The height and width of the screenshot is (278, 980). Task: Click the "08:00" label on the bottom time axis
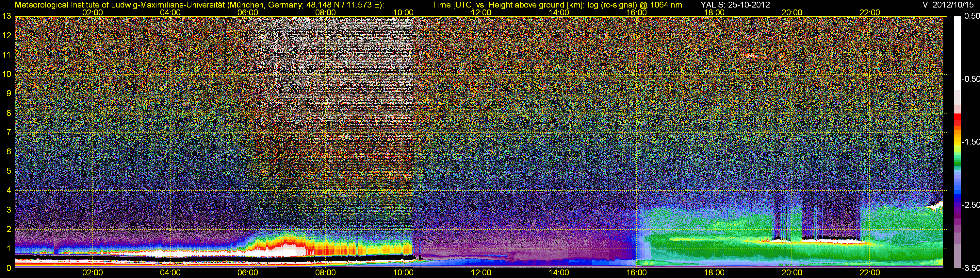click(x=326, y=273)
